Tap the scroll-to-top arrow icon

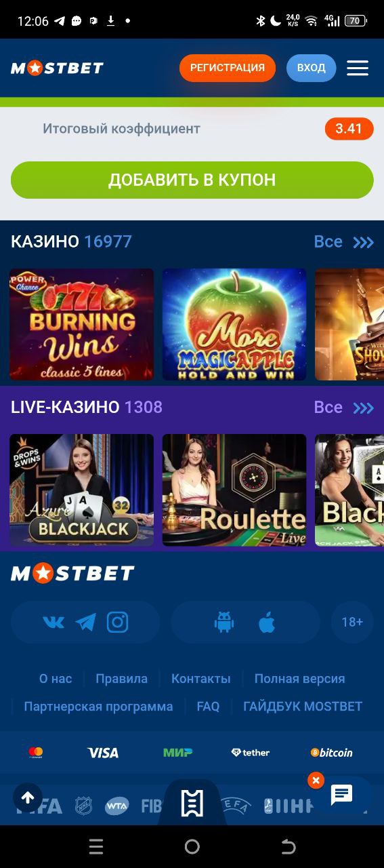point(28,798)
